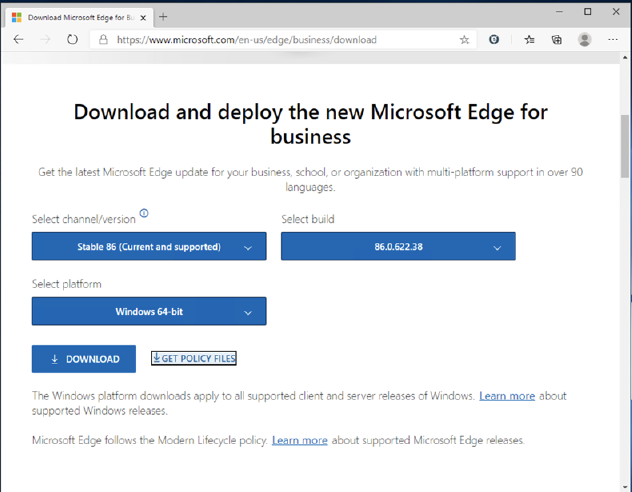Click the forward navigation arrow
Viewport: 632px width, 492px height.
point(45,39)
